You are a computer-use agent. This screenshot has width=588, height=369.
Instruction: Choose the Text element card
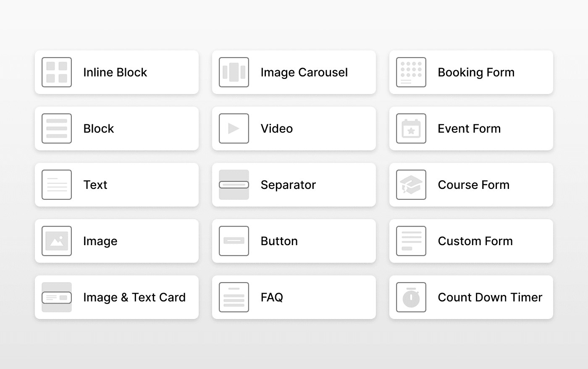117,185
